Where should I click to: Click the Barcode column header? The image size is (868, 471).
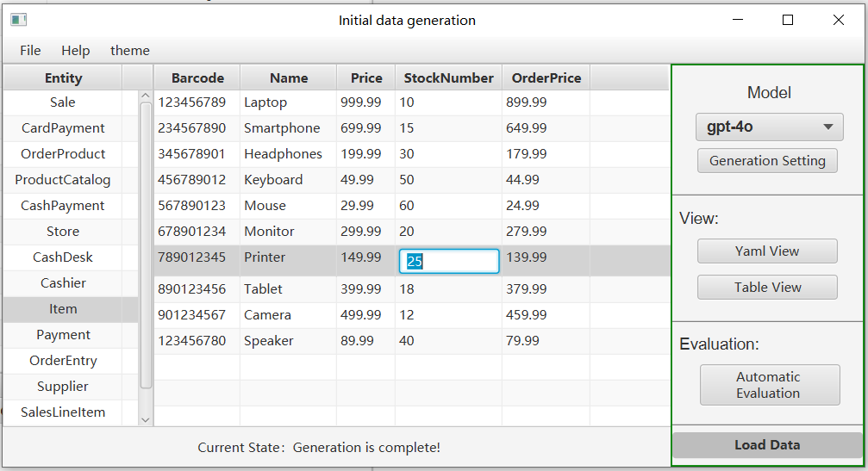pyautogui.click(x=197, y=77)
